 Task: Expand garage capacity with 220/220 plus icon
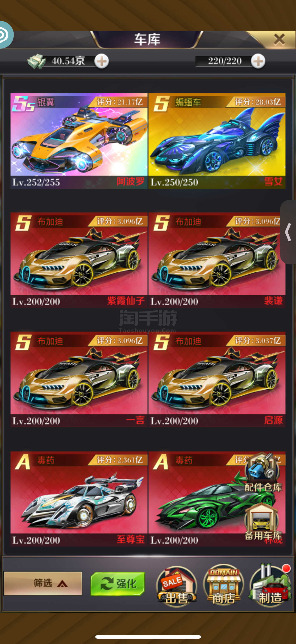click(258, 61)
